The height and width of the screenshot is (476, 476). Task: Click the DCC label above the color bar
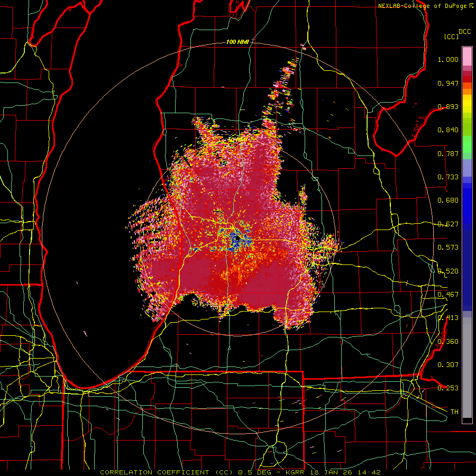tap(464, 32)
